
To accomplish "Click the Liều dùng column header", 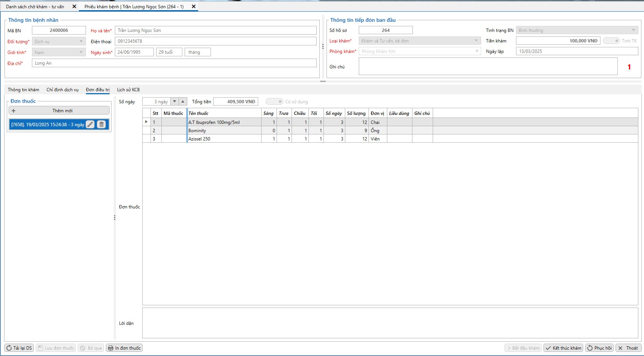I will click(x=399, y=113).
